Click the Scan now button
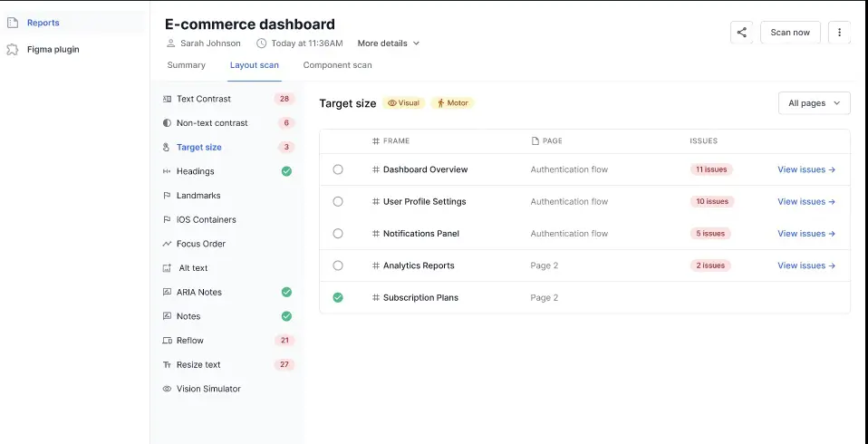This screenshot has width=868, height=444. [x=789, y=33]
